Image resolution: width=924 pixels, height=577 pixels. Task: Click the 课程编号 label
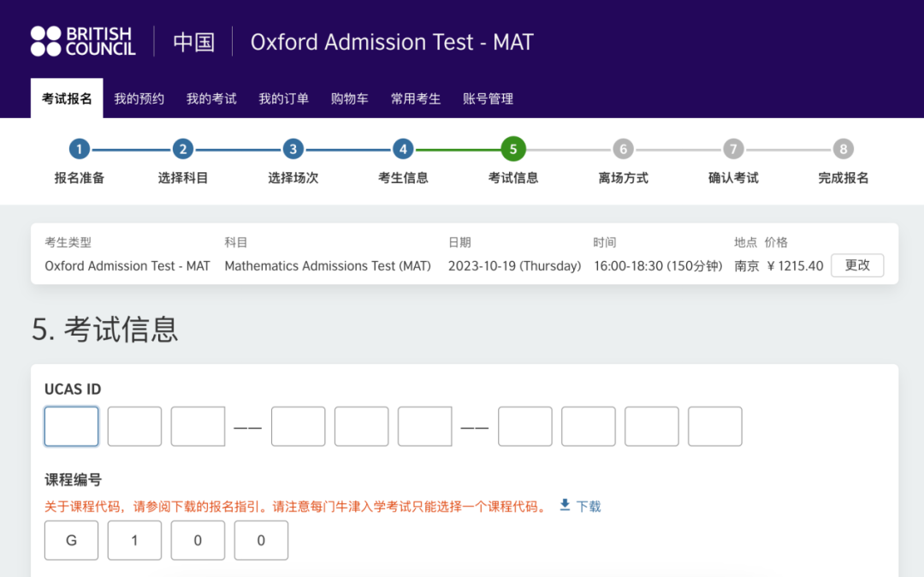click(73, 479)
